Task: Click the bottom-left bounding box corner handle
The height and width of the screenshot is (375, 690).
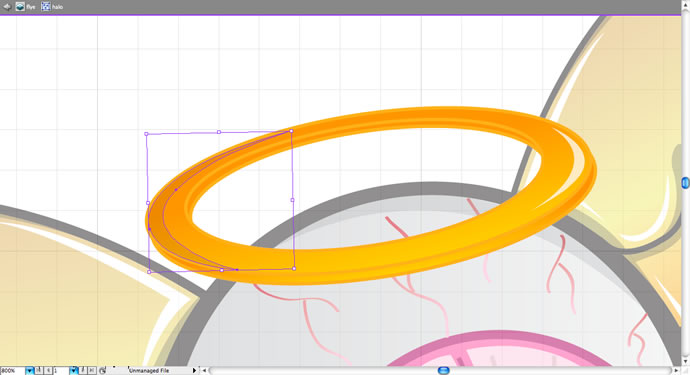Action: pyautogui.click(x=149, y=272)
